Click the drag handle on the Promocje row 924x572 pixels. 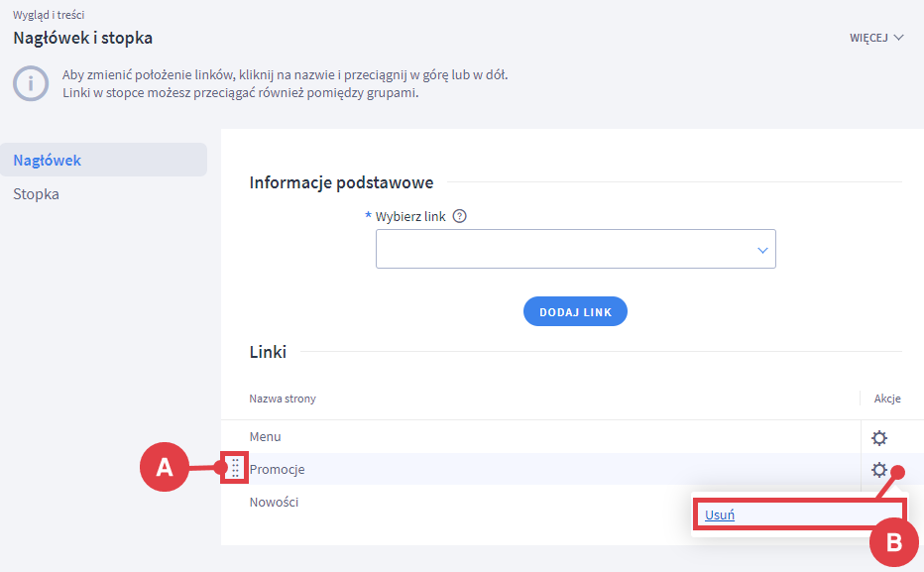[235, 469]
